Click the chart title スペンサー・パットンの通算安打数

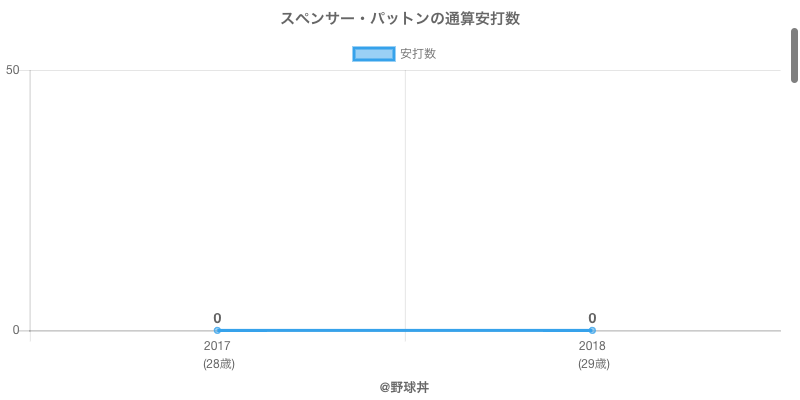coord(400,19)
